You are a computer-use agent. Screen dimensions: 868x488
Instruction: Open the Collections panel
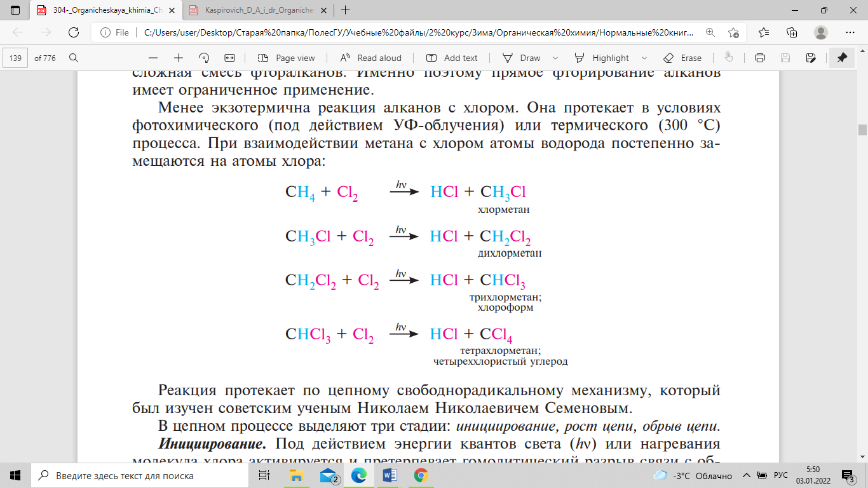pyautogui.click(x=792, y=32)
